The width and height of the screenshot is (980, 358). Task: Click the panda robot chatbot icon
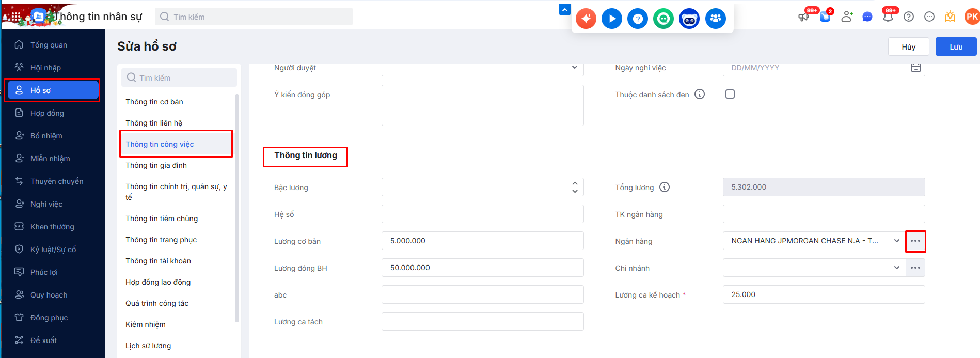point(689,19)
